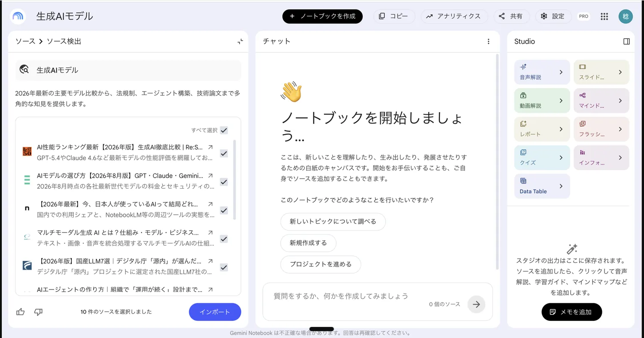
Task: Toggle the Studio side panel icon
Action: pyautogui.click(x=626, y=41)
